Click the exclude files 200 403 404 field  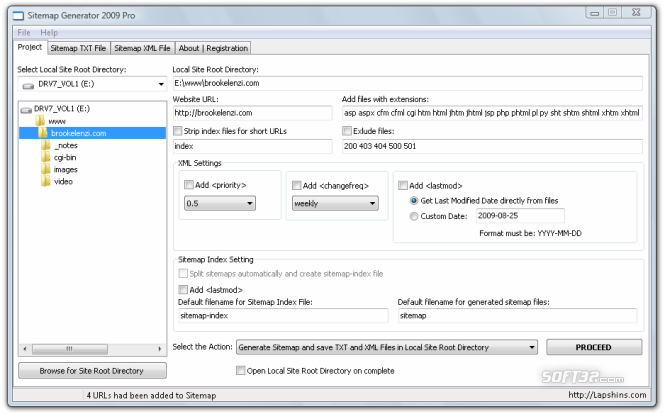(492, 146)
